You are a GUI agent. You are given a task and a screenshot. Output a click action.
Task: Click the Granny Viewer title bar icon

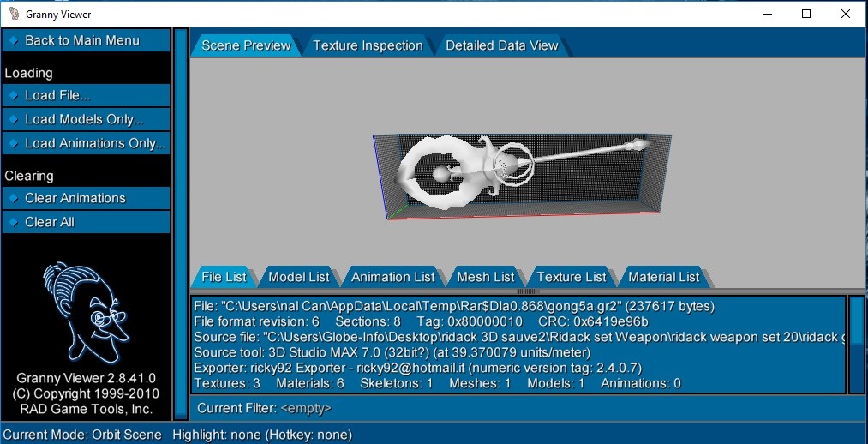15,14
